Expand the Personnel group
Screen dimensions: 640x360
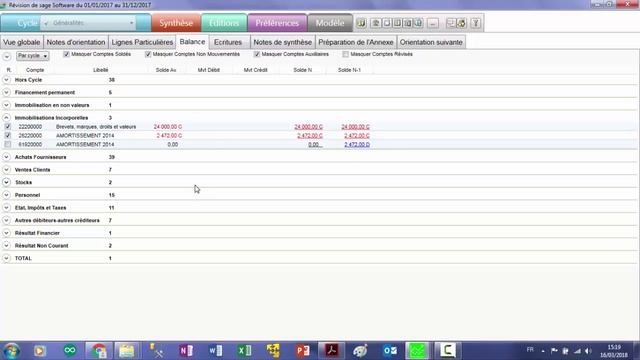click(6, 195)
